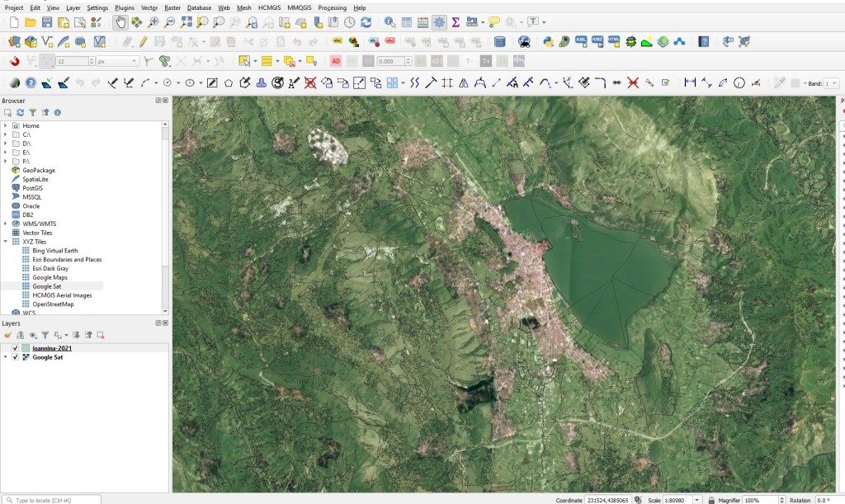
Task: Click the Save Project floppy icon
Action: [x=47, y=22]
